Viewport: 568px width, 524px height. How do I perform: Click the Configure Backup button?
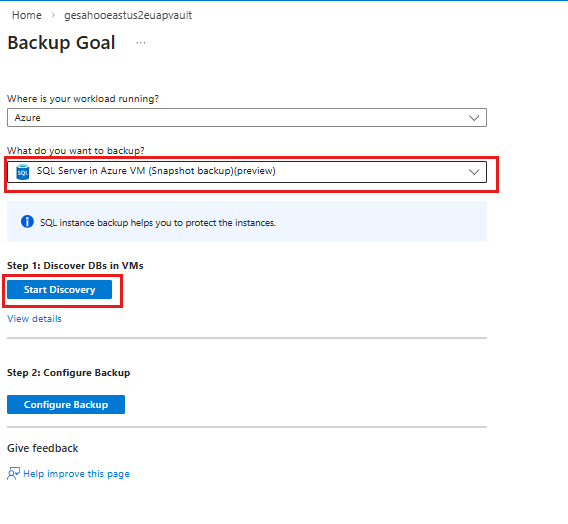[x=66, y=404]
